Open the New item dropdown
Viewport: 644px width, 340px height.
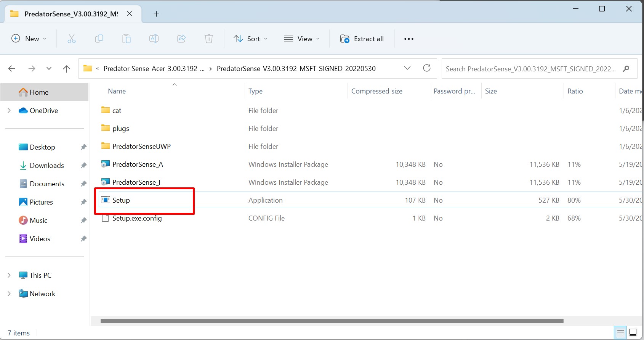coord(29,39)
